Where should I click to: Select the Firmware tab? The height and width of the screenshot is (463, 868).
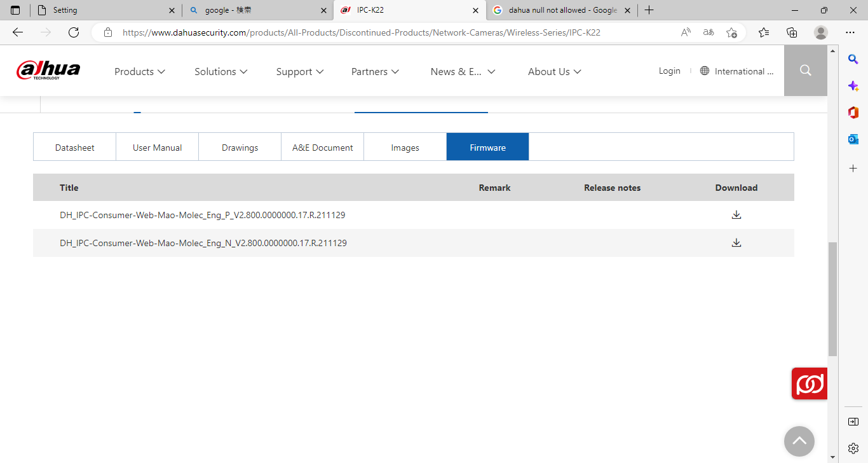point(487,148)
